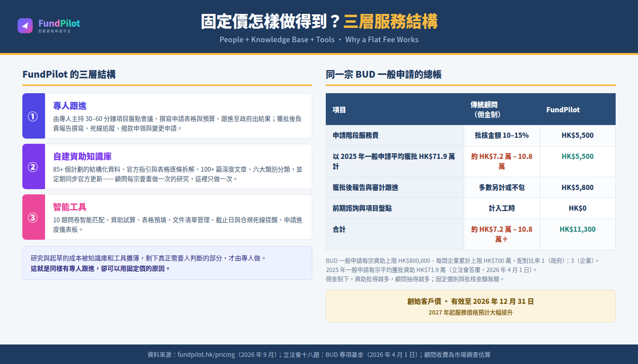The image size is (638, 364).
Task: Click the subtitle Why a Flat Fee Works
Action: coord(382,39)
